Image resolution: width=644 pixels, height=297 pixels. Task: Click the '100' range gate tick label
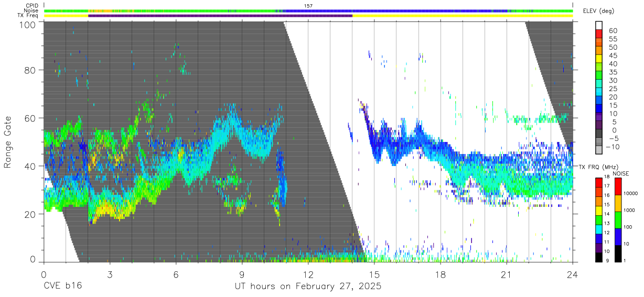coord(27,24)
